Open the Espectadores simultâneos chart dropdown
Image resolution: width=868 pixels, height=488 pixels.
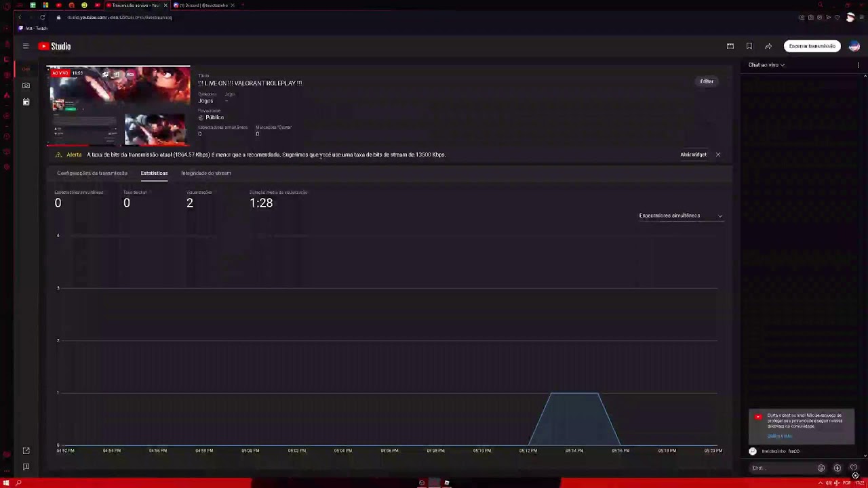(x=681, y=216)
